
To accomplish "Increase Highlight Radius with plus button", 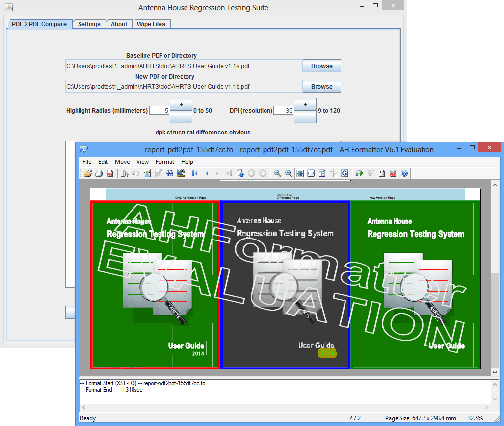I will click(181, 104).
